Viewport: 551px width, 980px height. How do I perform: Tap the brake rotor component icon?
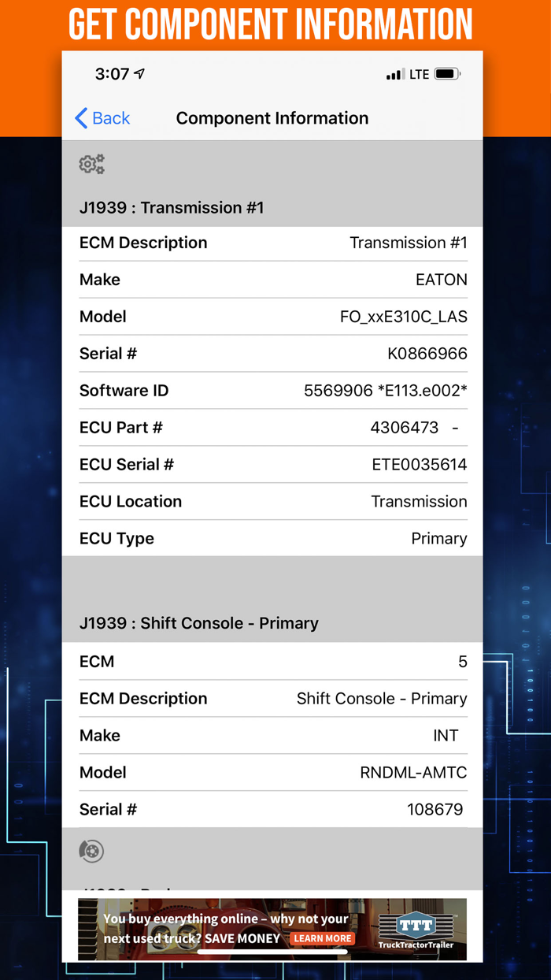pyautogui.click(x=91, y=852)
